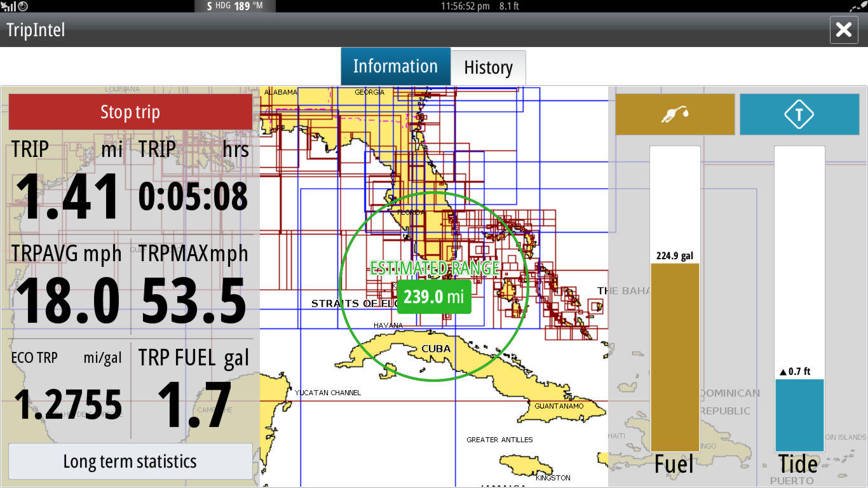Select the TRPAVG 18.0 mph value

click(68, 301)
